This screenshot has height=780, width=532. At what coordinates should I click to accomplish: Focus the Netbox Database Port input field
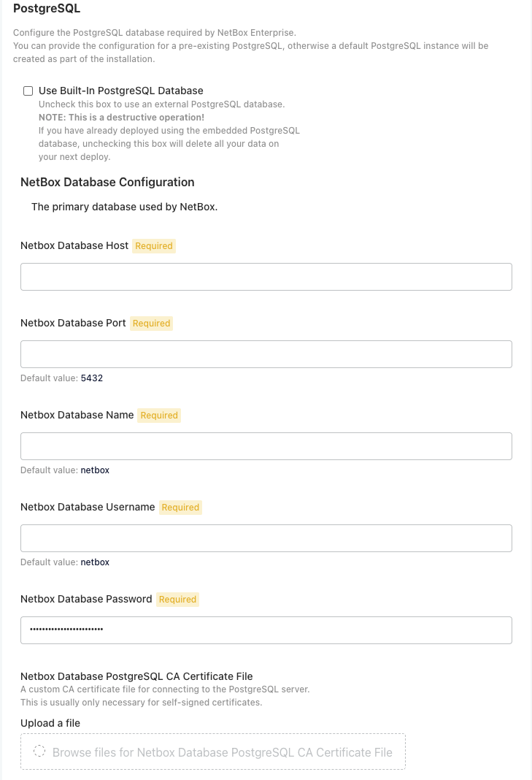[266, 353]
